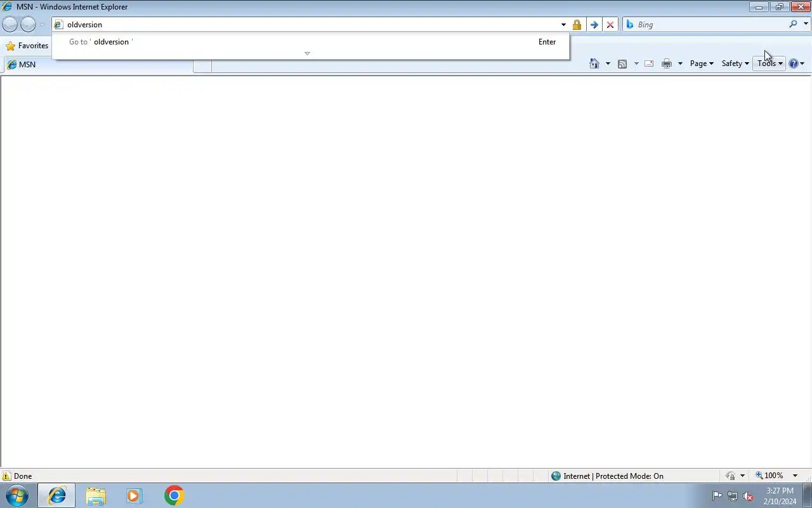Image resolution: width=812 pixels, height=508 pixels.
Task: Open the Tools menu
Action: tap(769, 63)
